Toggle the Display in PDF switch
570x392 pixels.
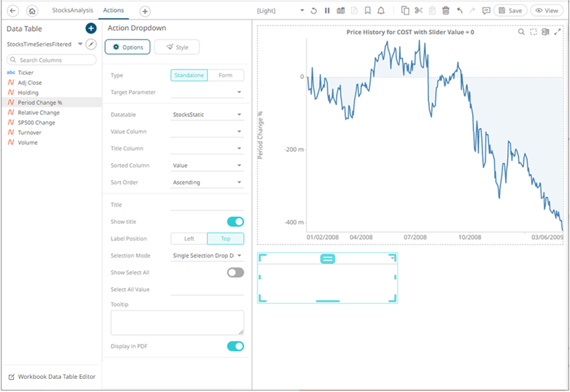point(235,346)
